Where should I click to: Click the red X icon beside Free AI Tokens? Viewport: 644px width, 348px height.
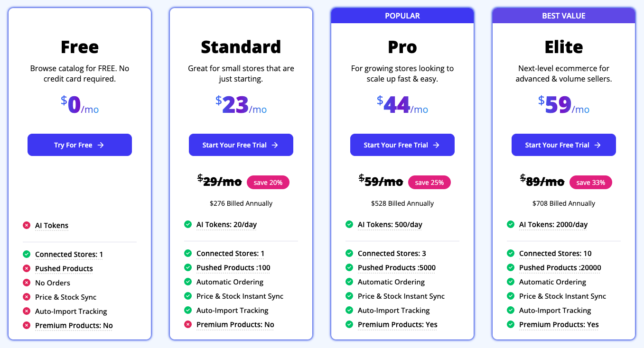coord(27,226)
